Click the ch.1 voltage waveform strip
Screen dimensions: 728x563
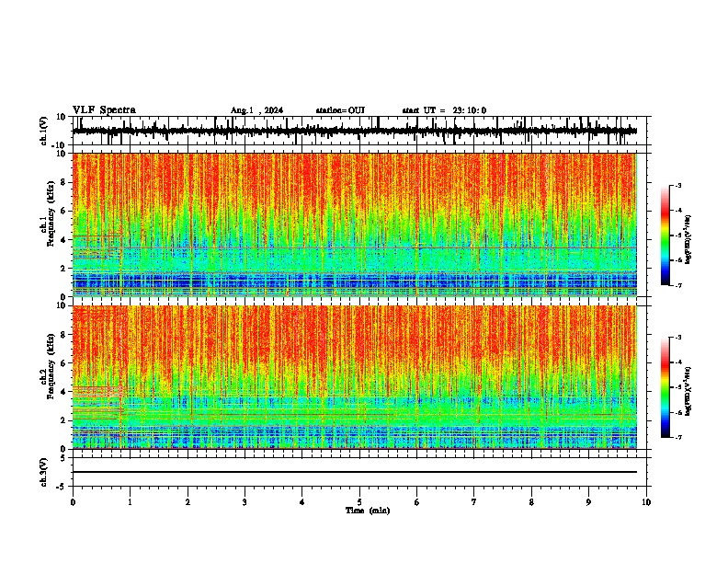[x=355, y=131]
